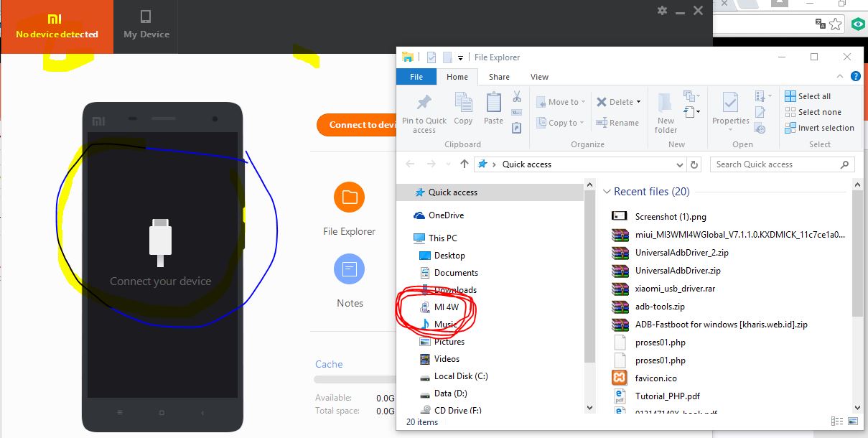Open Pictures in navigation pane
868x438 pixels.
coord(442,342)
